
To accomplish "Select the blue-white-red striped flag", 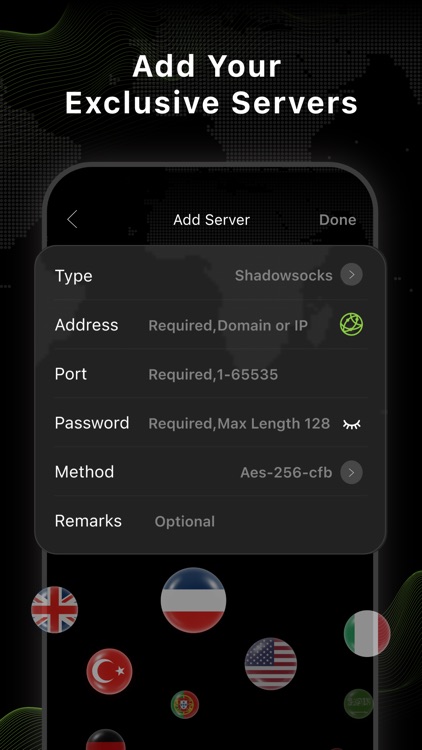I will pos(193,600).
